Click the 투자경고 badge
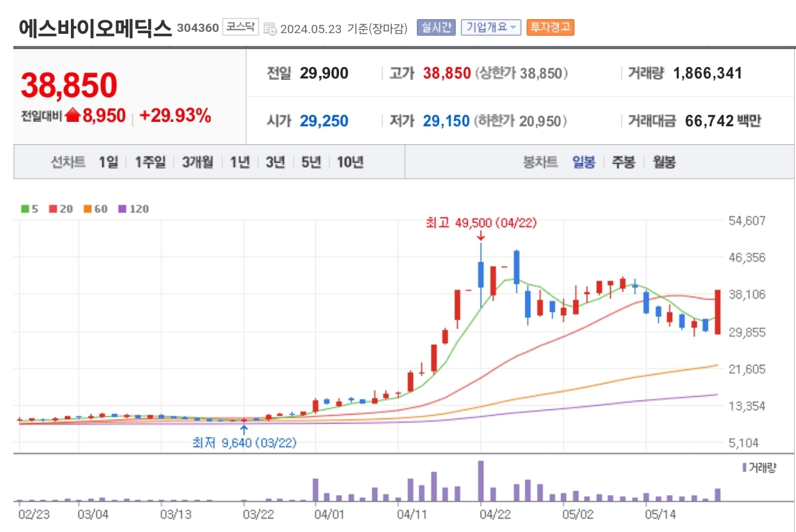Viewport: 796px width, 532px height. (550, 27)
